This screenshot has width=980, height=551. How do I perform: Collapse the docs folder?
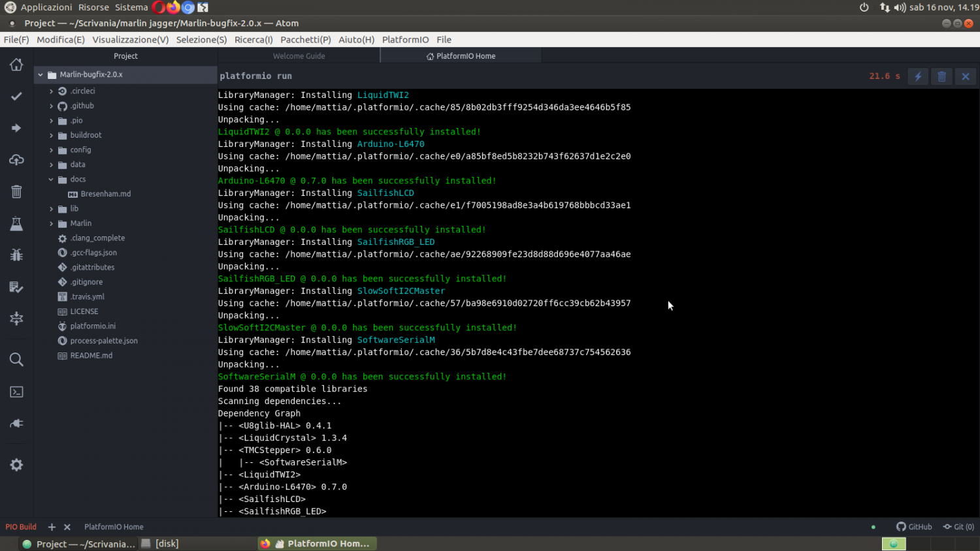(x=52, y=180)
